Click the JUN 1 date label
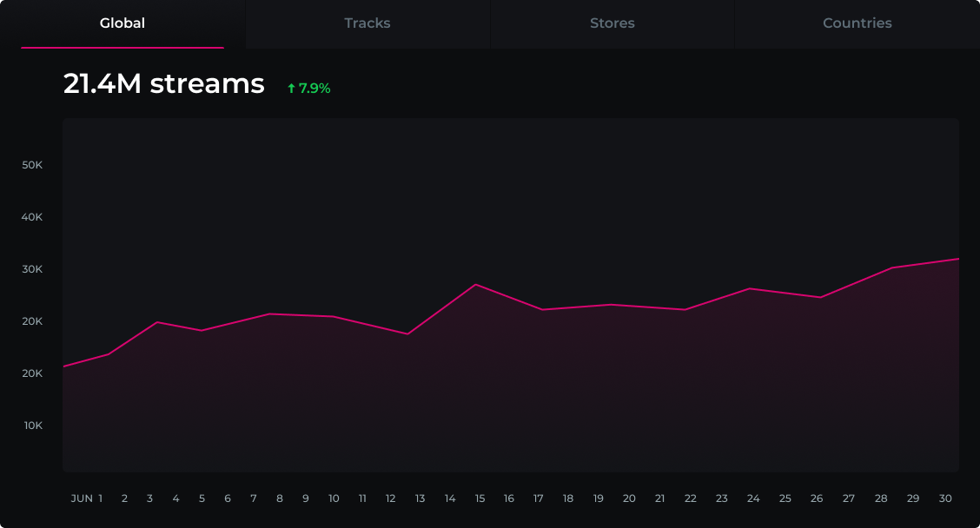Screen dimensions: 980x528 tap(87, 498)
